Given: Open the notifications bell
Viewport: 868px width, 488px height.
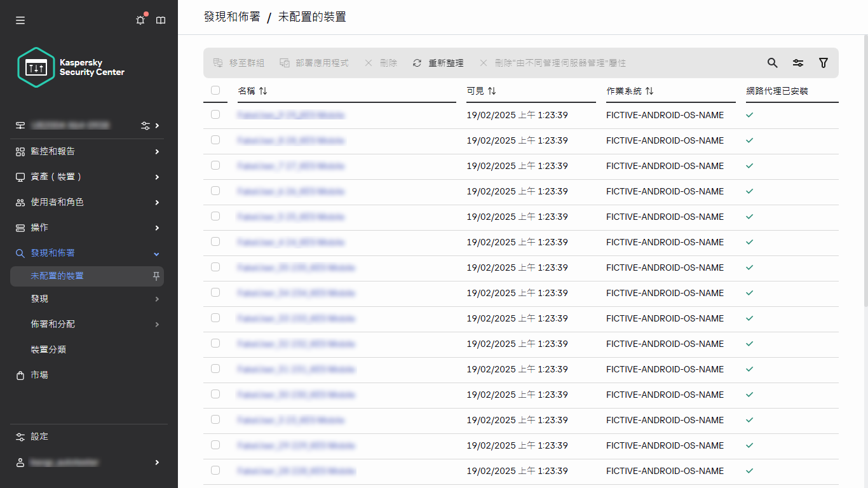Looking at the screenshot, I should click(x=140, y=20).
